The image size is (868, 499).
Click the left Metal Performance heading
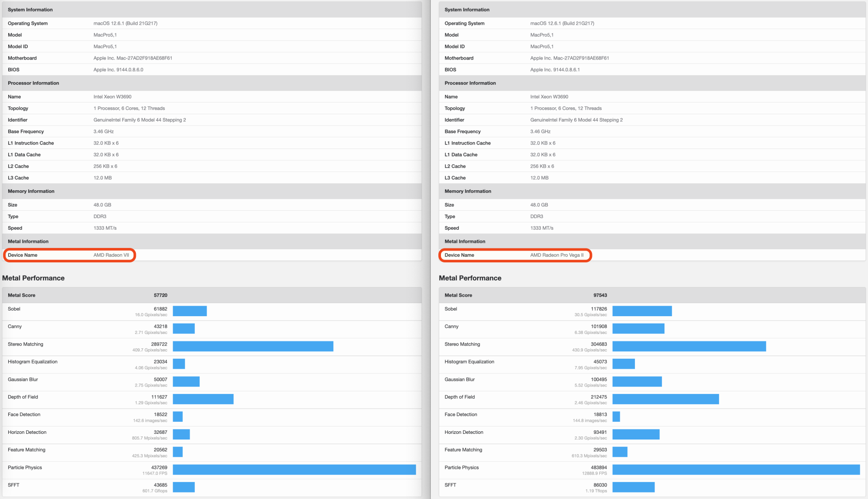pos(33,278)
